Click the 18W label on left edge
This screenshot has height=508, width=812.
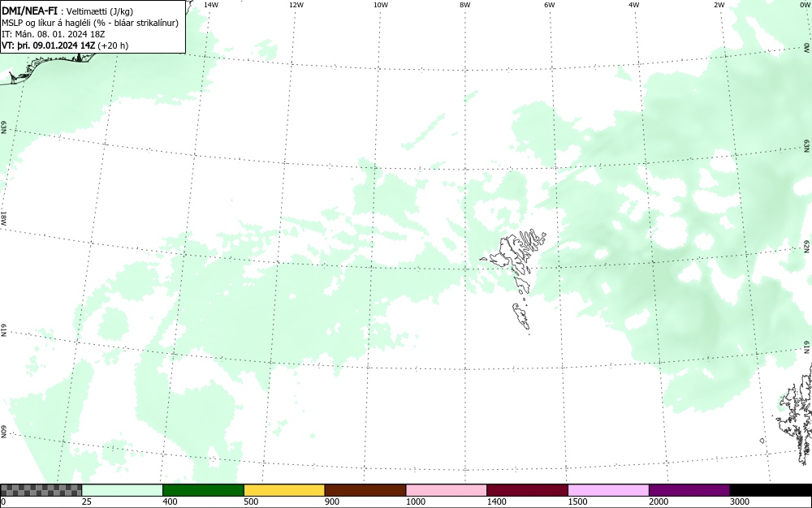click(x=3, y=218)
